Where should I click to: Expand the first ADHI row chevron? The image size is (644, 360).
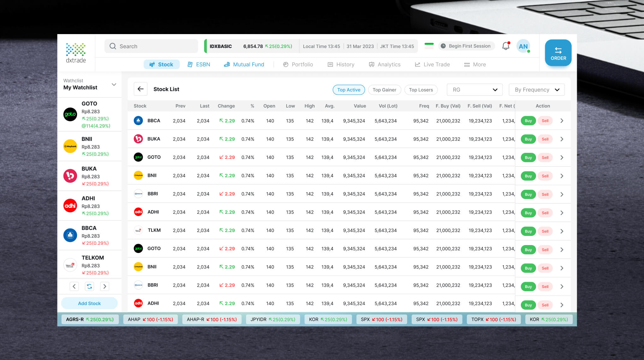click(562, 213)
